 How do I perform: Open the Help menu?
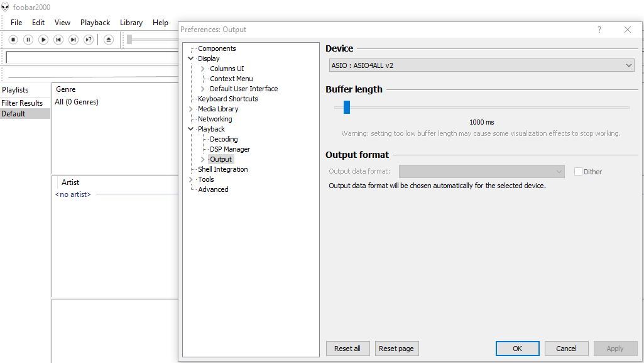[x=160, y=23]
